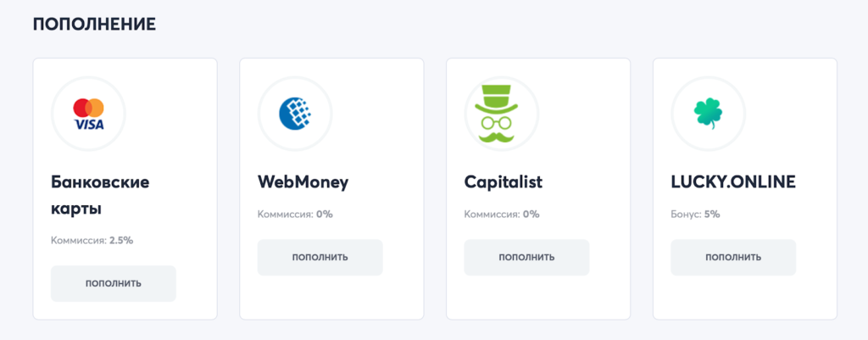Screen dimensions: 868x340
Task: Click the blue VISA wordmark
Action: click(x=88, y=125)
